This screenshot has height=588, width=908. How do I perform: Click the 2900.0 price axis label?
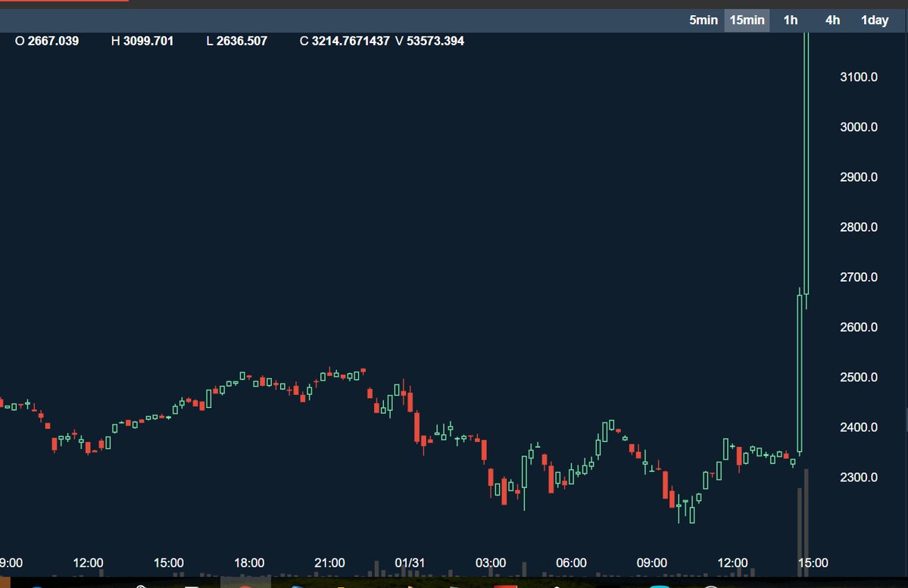(859, 177)
